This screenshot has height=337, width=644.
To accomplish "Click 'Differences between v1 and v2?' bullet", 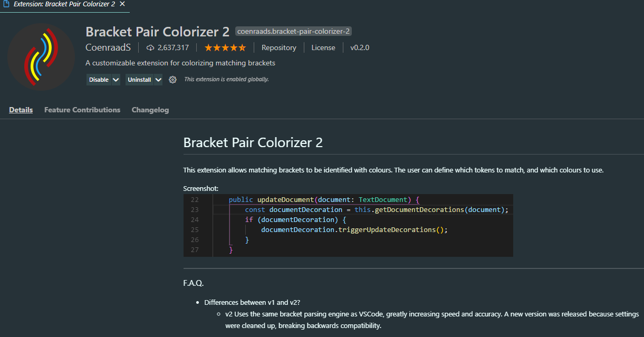I will coord(252,302).
